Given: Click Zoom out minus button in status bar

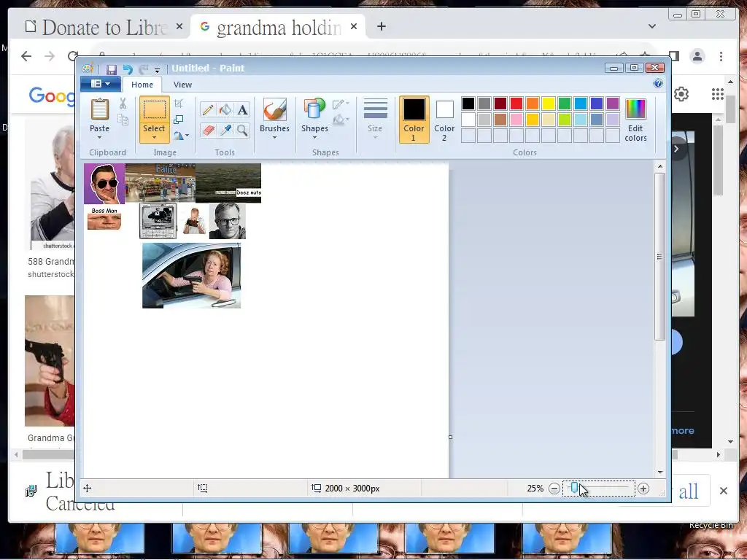Looking at the screenshot, I should (x=554, y=489).
